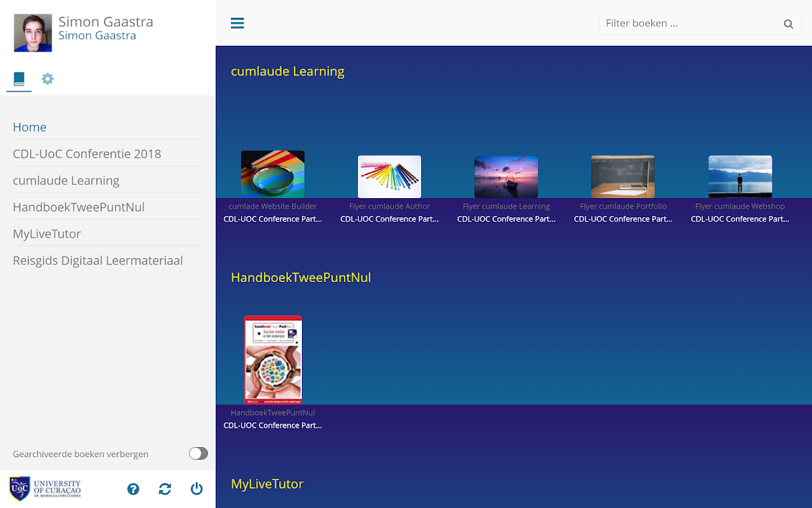
Task: Open the Flyer cumlaude Author pencils cover
Action: coord(390,177)
